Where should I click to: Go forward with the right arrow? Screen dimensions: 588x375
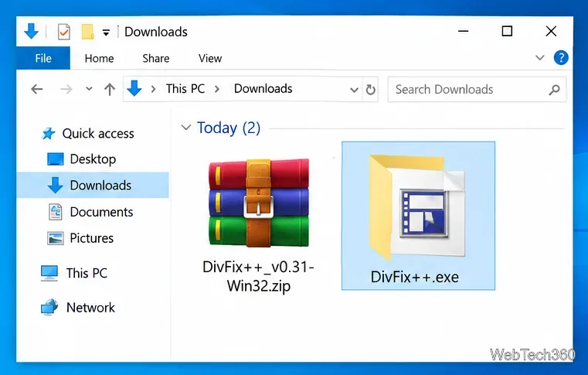tap(66, 90)
